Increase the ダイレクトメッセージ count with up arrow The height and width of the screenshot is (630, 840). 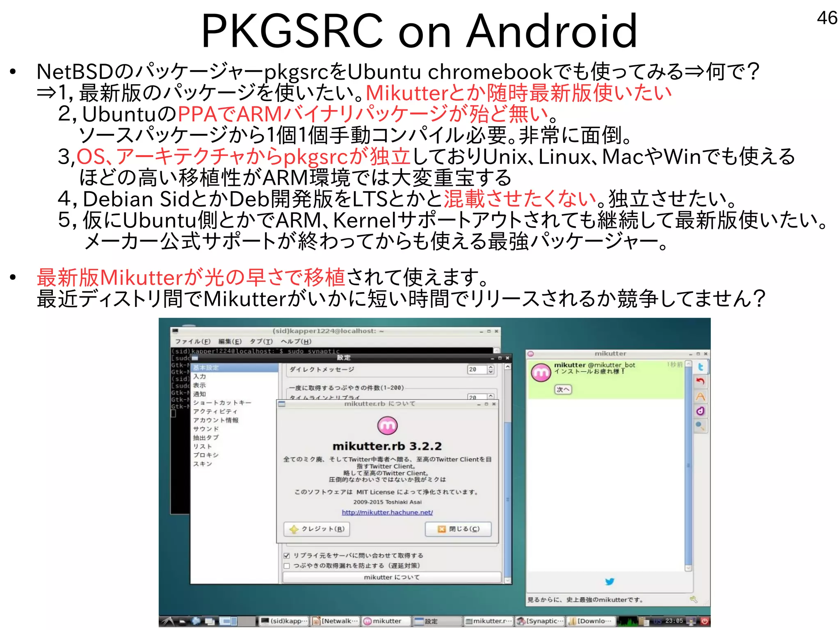click(x=491, y=367)
